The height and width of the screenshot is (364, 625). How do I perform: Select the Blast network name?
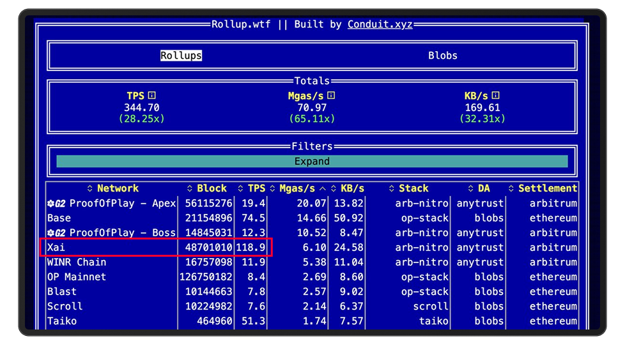[x=62, y=292]
